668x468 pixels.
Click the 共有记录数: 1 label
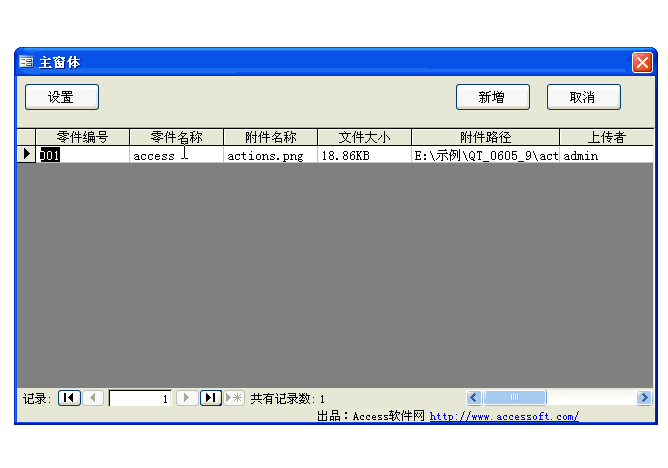click(288, 399)
